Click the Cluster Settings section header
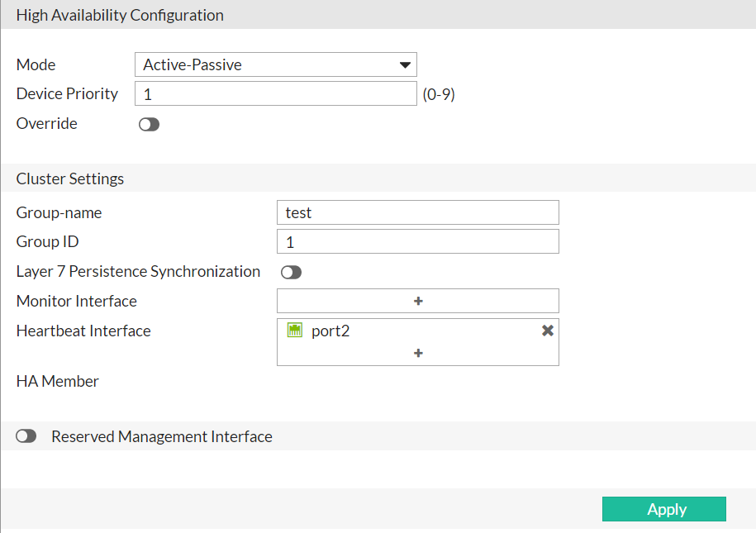756x533 pixels. point(69,178)
